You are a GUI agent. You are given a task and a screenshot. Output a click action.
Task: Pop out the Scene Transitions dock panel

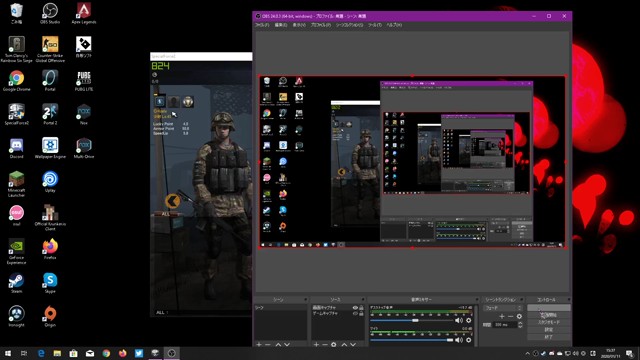click(522, 300)
